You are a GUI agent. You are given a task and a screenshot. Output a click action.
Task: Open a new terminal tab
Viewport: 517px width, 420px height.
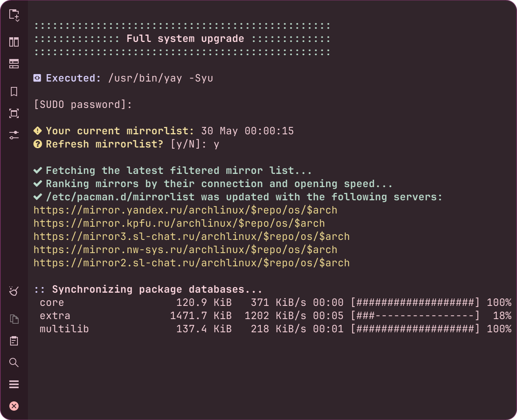click(x=14, y=14)
